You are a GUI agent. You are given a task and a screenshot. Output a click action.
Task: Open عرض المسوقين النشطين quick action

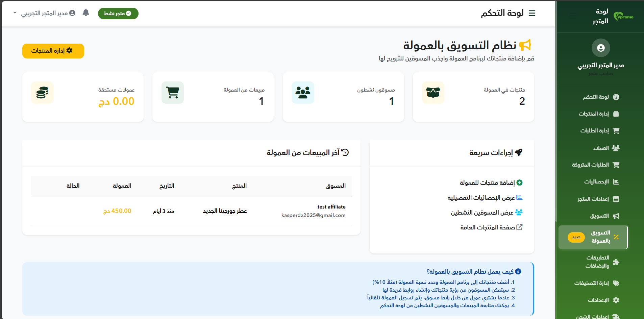coord(490,212)
